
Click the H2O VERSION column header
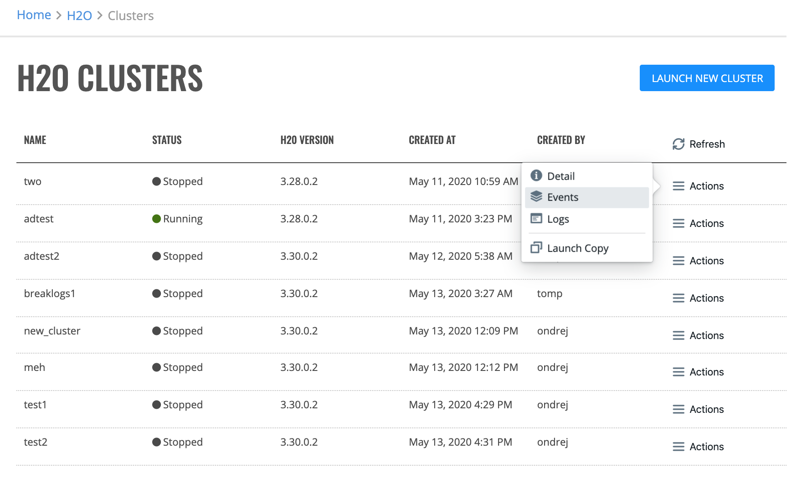coord(307,140)
